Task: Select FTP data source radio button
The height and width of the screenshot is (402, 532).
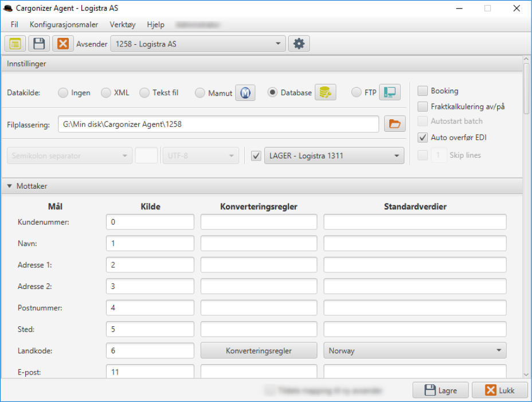Action: (x=356, y=92)
